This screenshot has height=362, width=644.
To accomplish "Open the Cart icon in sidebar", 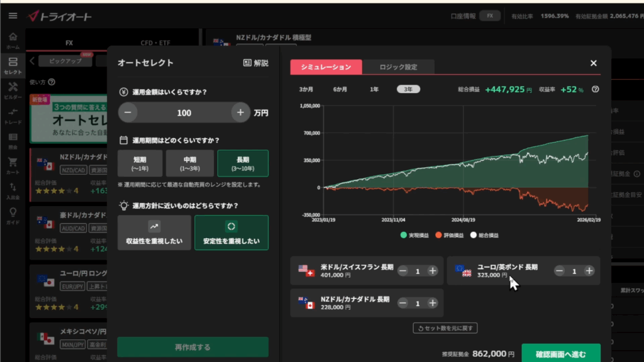I will point(13,165).
